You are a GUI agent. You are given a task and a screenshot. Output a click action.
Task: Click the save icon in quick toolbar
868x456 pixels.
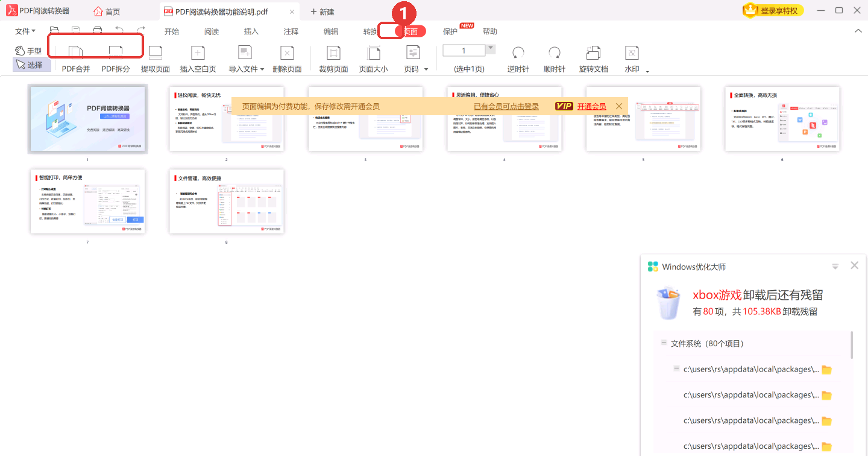click(76, 31)
